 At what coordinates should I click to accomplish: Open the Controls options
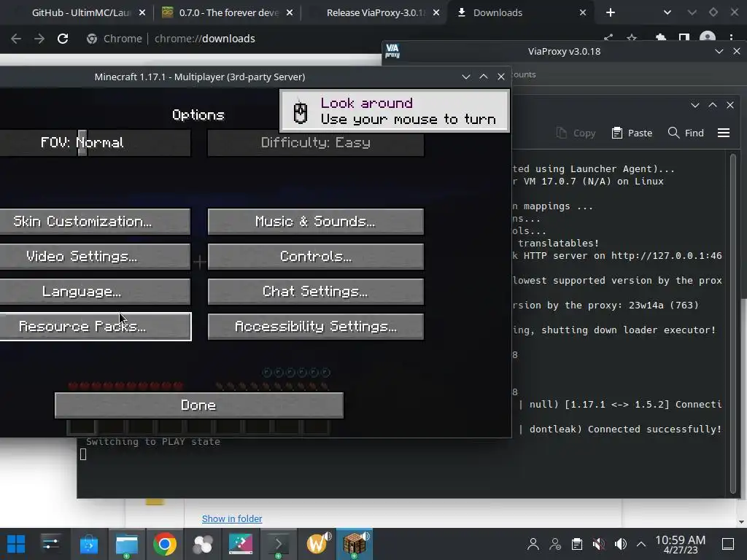click(315, 257)
